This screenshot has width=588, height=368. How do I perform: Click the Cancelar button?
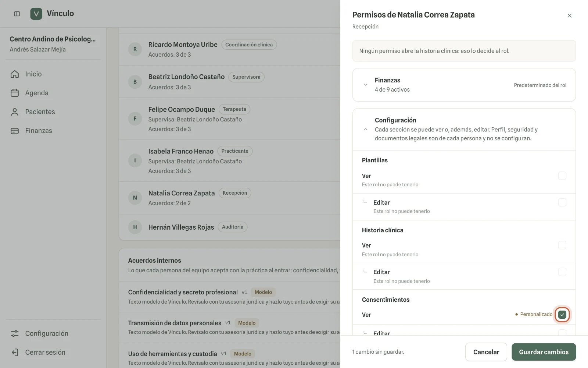point(486,352)
